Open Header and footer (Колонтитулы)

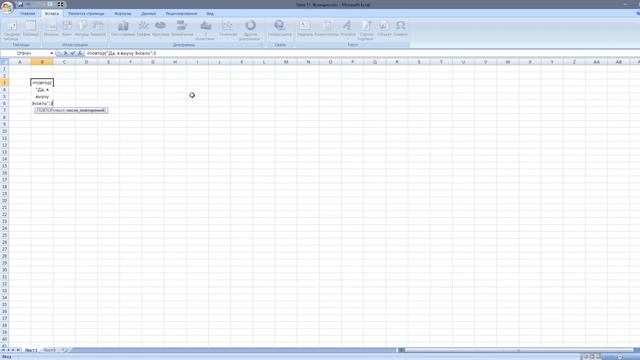coord(327,29)
